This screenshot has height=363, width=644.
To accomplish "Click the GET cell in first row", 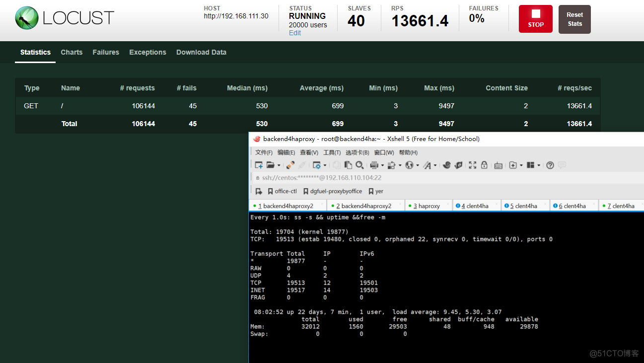I will [31, 106].
